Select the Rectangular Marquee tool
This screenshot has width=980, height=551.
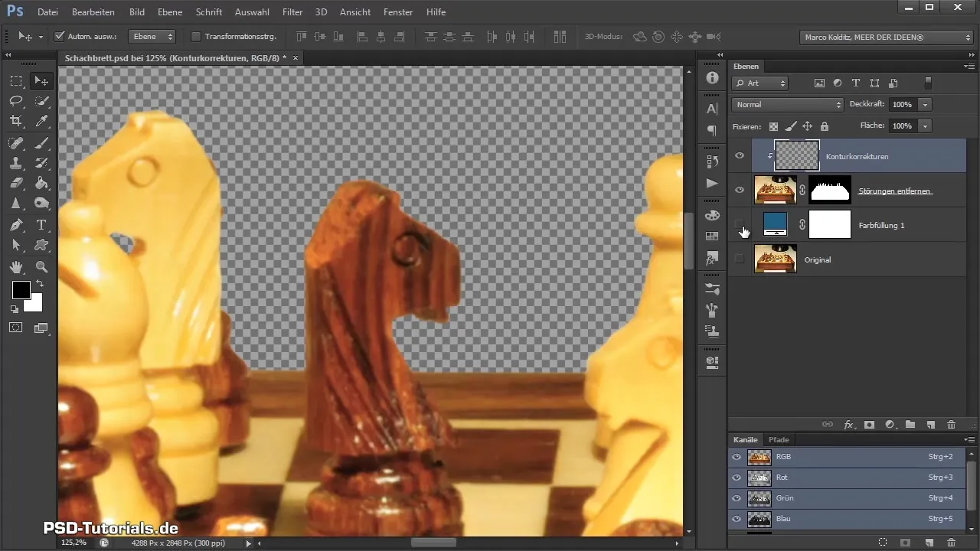coord(16,81)
